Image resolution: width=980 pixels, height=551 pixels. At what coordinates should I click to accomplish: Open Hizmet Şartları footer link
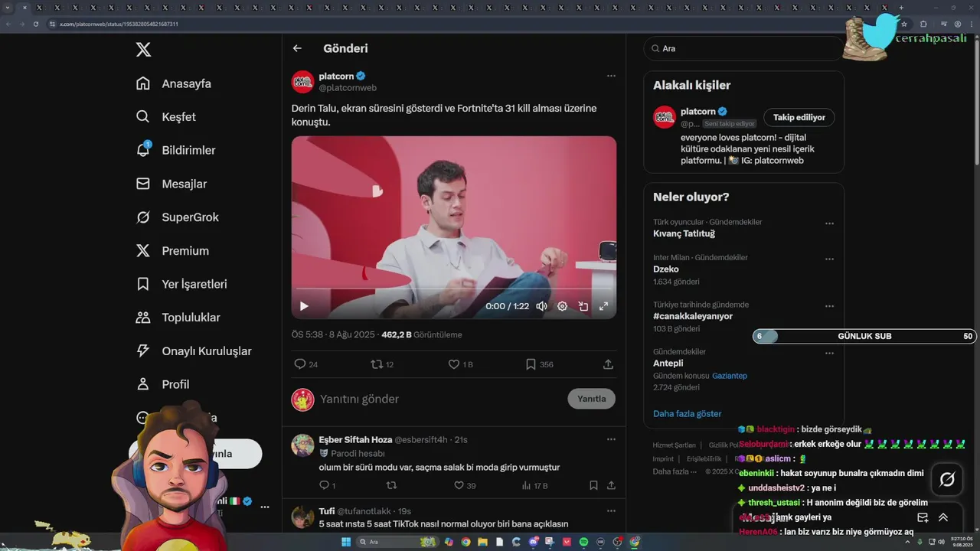click(675, 445)
